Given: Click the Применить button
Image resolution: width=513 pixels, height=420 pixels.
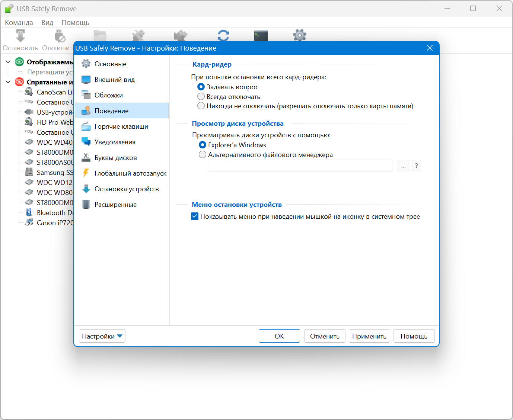Looking at the screenshot, I should pyautogui.click(x=369, y=336).
